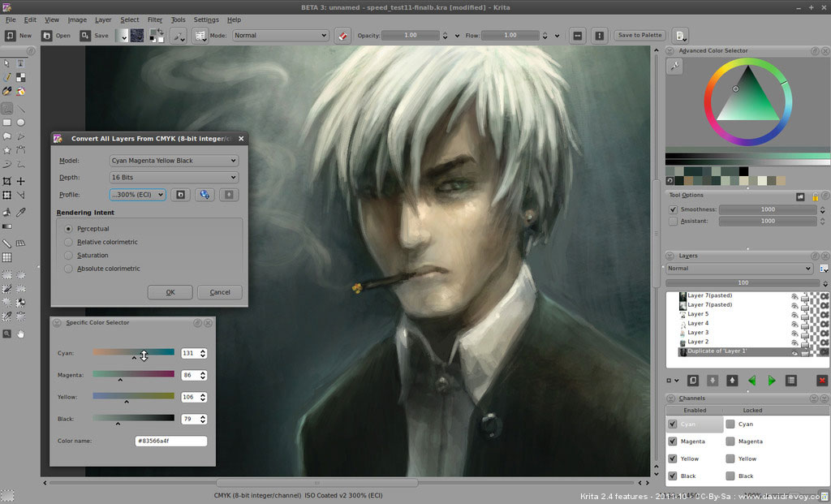Expand the Model dropdown for color model
This screenshot has height=504, width=831.
[x=173, y=161]
